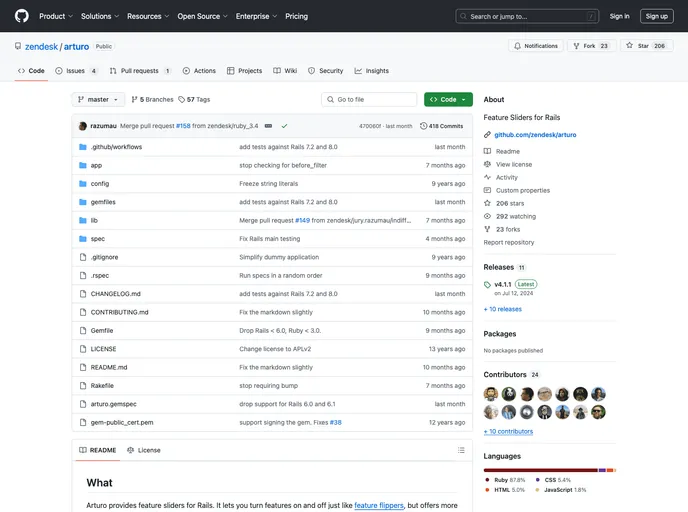Select the README tab in file viewer

coord(97,450)
